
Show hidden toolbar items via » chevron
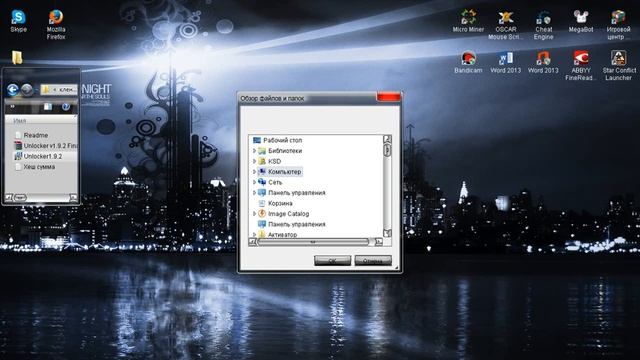pos(12,107)
